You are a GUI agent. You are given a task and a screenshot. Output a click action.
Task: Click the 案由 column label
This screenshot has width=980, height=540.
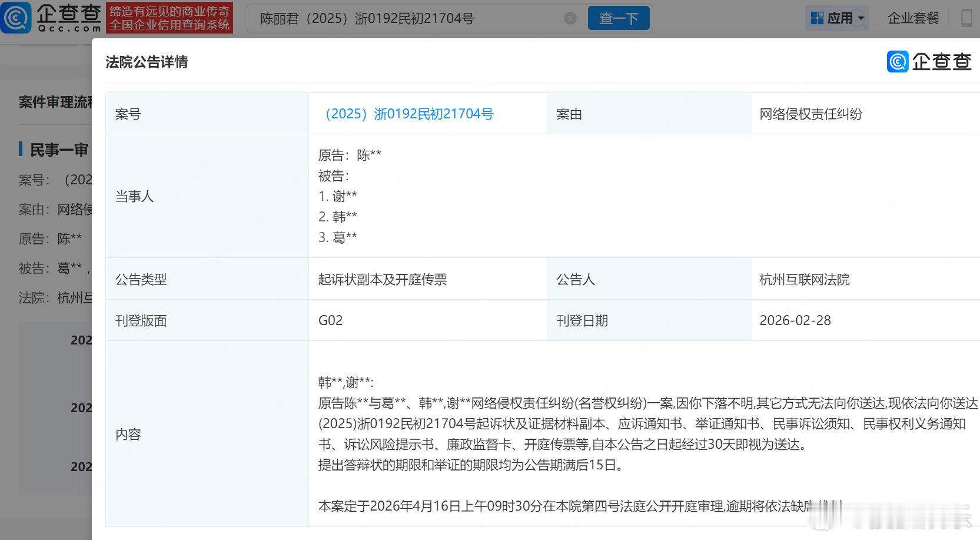569,114
